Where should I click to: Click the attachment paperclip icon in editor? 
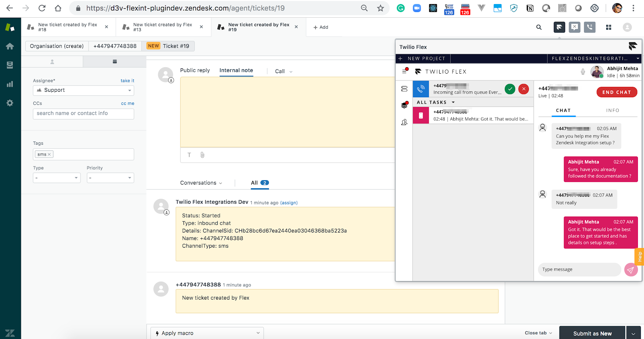tap(202, 155)
